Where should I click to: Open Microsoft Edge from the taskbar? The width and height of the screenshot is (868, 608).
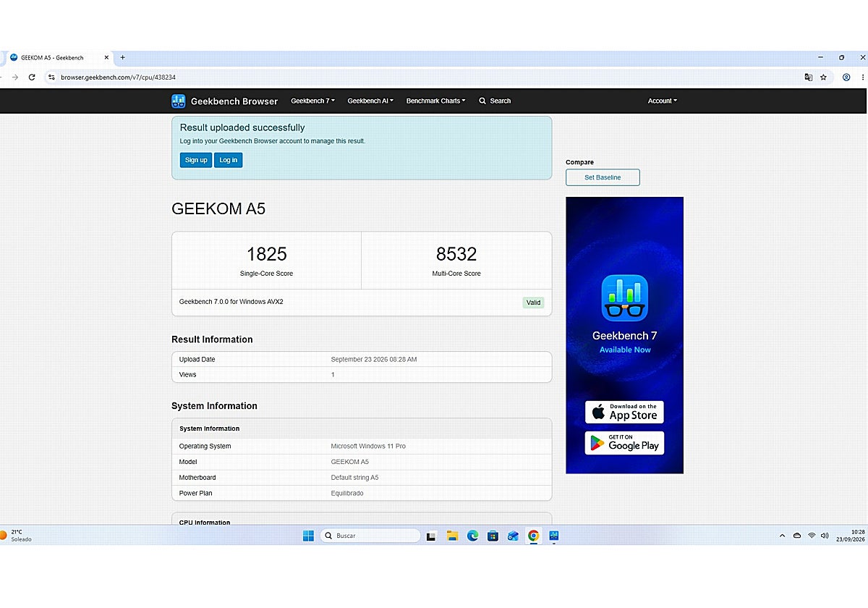472,536
